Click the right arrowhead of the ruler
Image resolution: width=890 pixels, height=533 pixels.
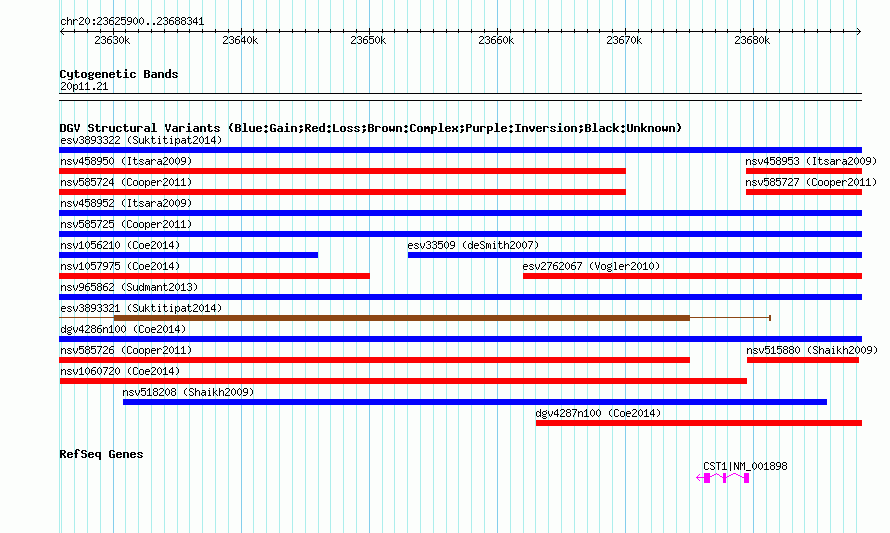tap(859, 32)
